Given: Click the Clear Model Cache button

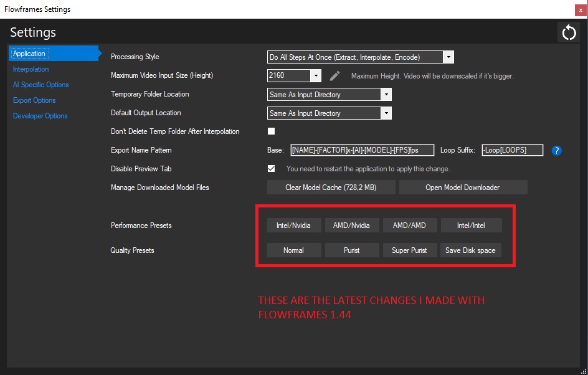Looking at the screenshot, I should point(331,187).
